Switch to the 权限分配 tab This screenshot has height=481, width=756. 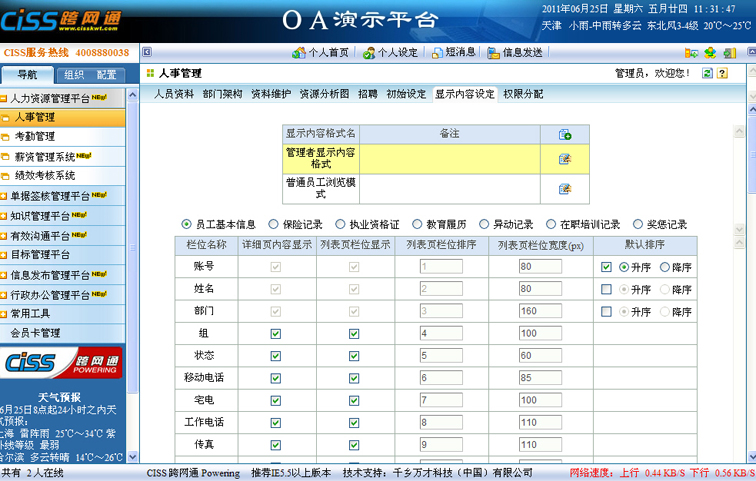pyautogui.click(x=523, y=94)
